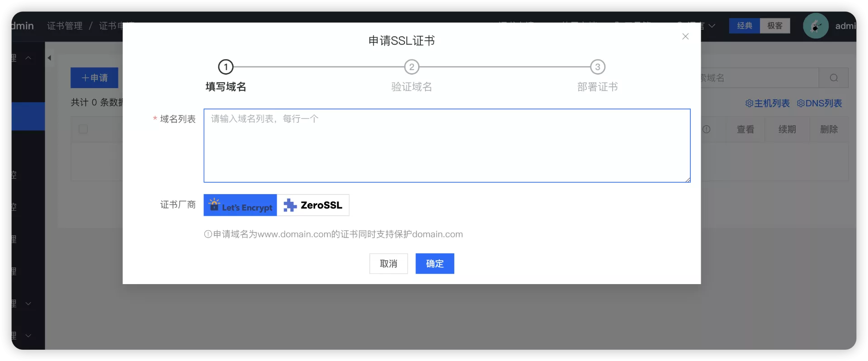Click the 申请 apply button behind the dialog
This screenshot has width=868, height=361.
94,78
